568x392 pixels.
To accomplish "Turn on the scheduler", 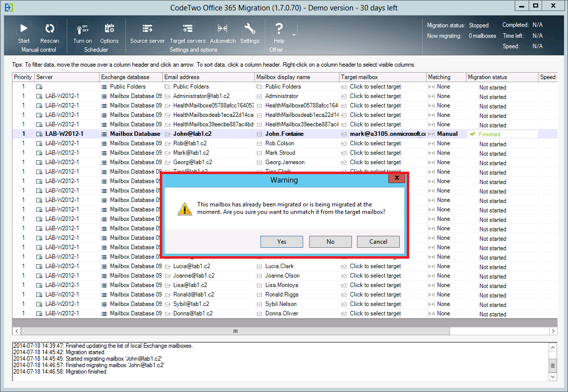I will click(83, 33).
